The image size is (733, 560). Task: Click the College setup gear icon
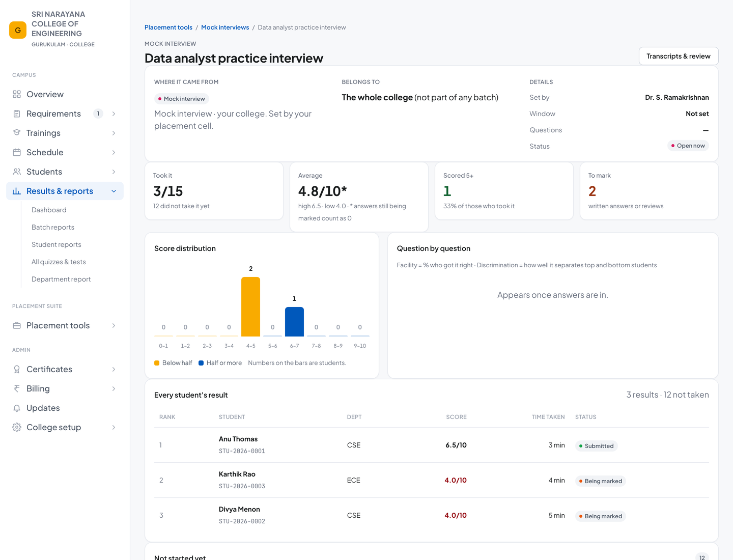coord(17,427)
